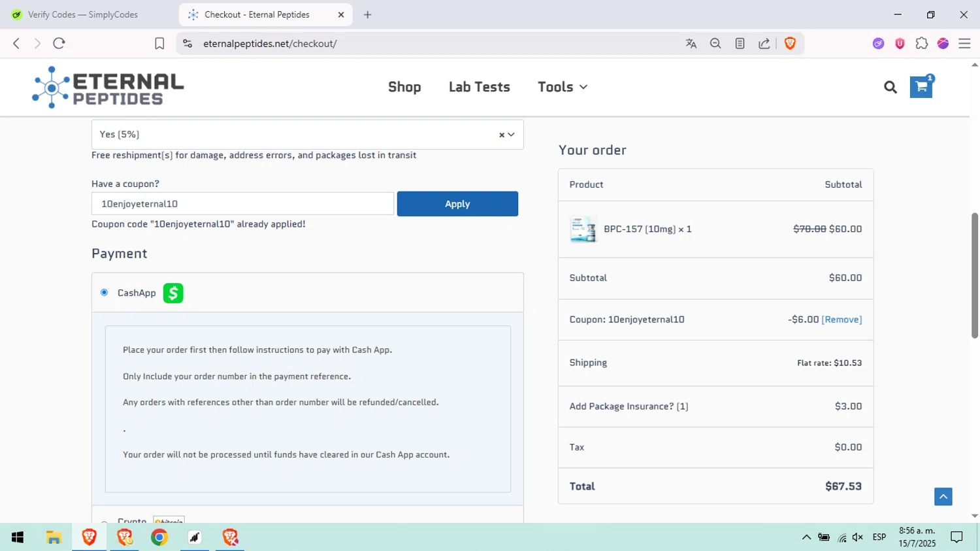Viewport: 980px width, 551px height.
Task: Click the share page icon
Action: [764, 44]
